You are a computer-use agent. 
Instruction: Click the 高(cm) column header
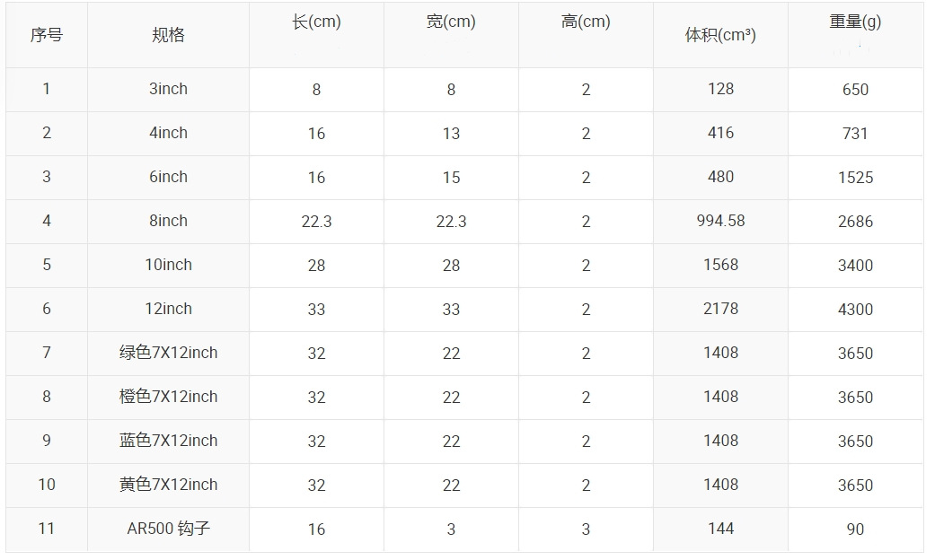coord(586,23)
